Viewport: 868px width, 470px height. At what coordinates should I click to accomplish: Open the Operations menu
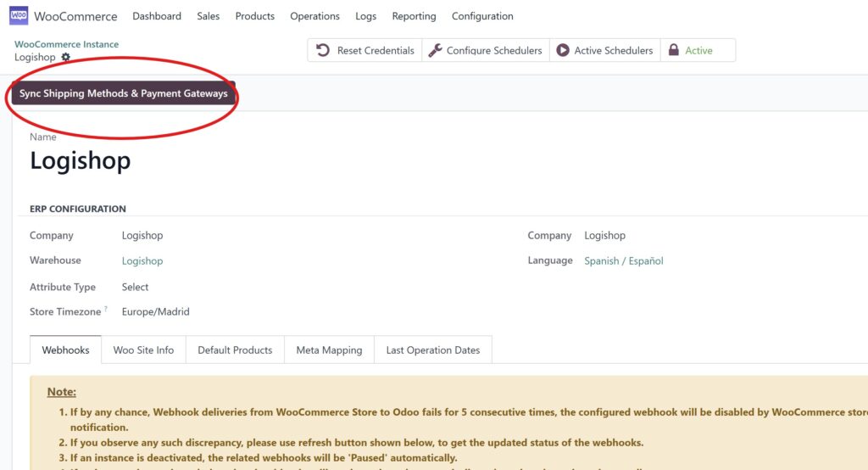(x=315, y=16)
